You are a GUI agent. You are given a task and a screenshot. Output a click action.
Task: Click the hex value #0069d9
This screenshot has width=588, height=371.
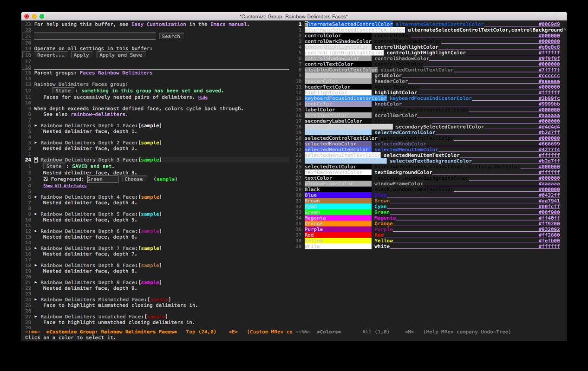pyautogui.click(x=549, y=24)
